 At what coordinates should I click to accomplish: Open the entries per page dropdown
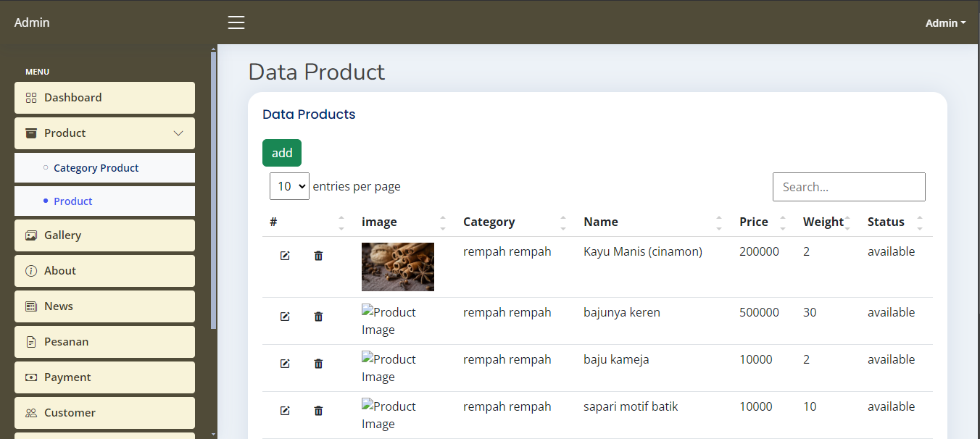coord(289,186)
